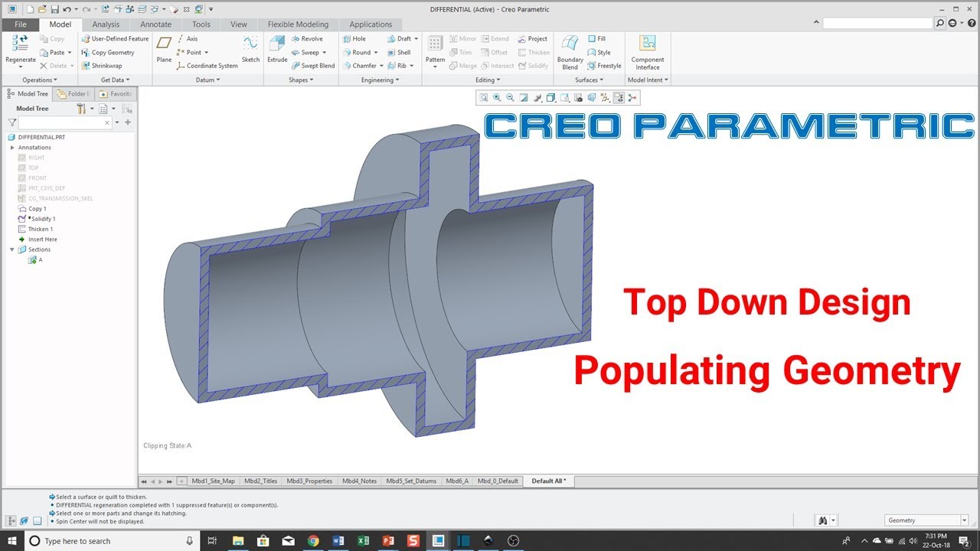This screenshot has height=551, width=980.
Task: Expand the Surfaces group menu
Action: coord(589,80)
